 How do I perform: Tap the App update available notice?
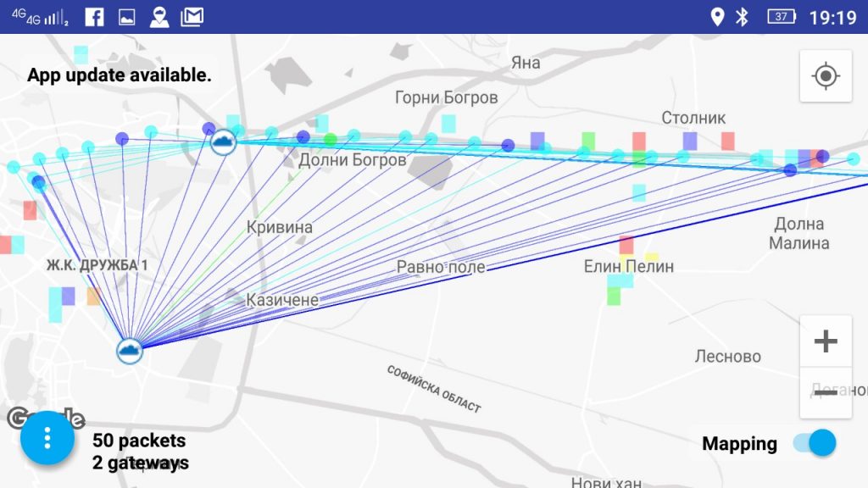pos(120,75)
